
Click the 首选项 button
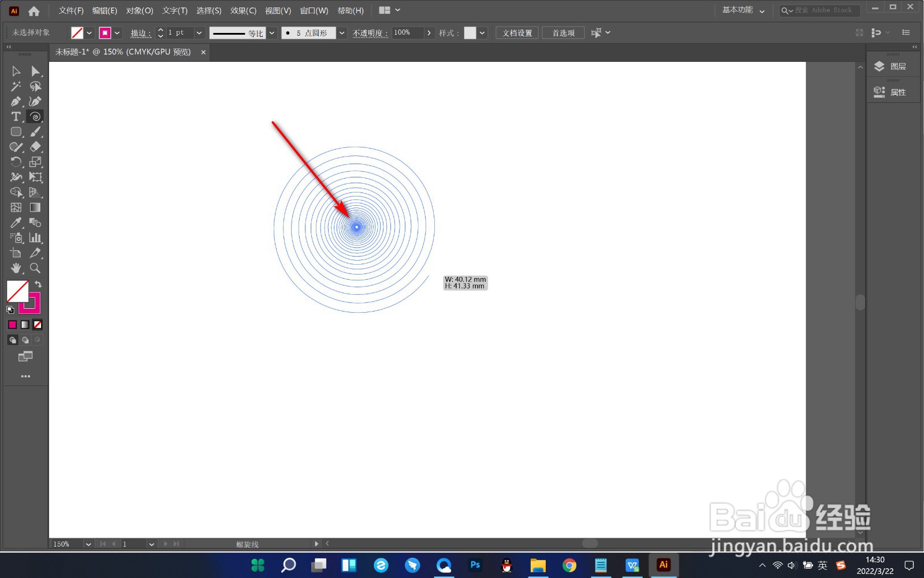click(564, 33)
